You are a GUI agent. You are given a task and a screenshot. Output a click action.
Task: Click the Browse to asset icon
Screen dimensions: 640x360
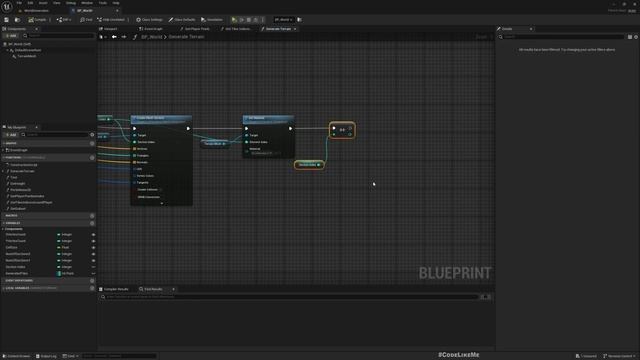17,20
